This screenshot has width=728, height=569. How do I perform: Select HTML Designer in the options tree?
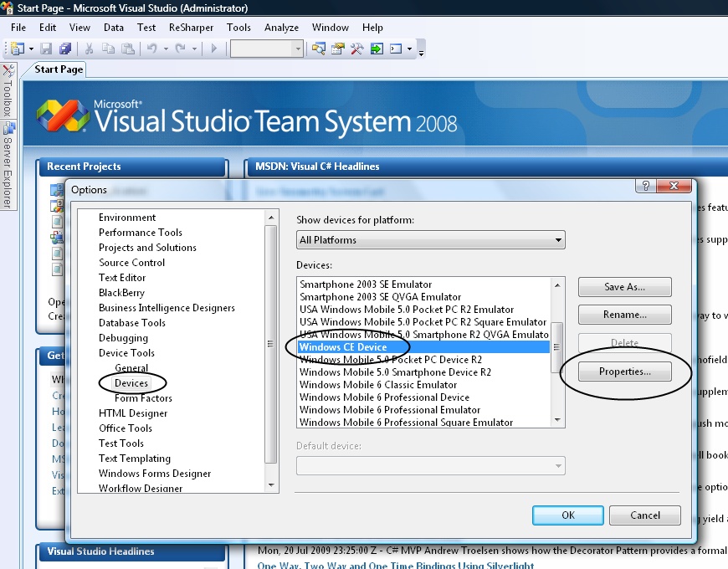coord(133,413)
